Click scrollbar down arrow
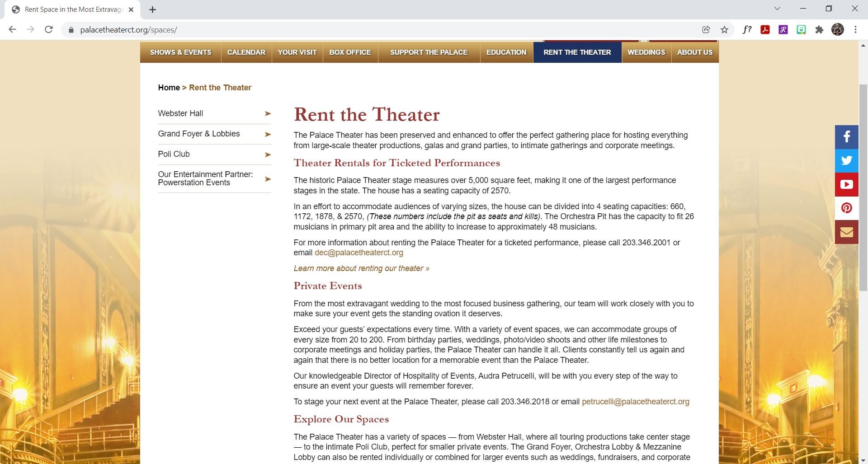Viewport: 868px width, 464px height. (x=863, y=460)
